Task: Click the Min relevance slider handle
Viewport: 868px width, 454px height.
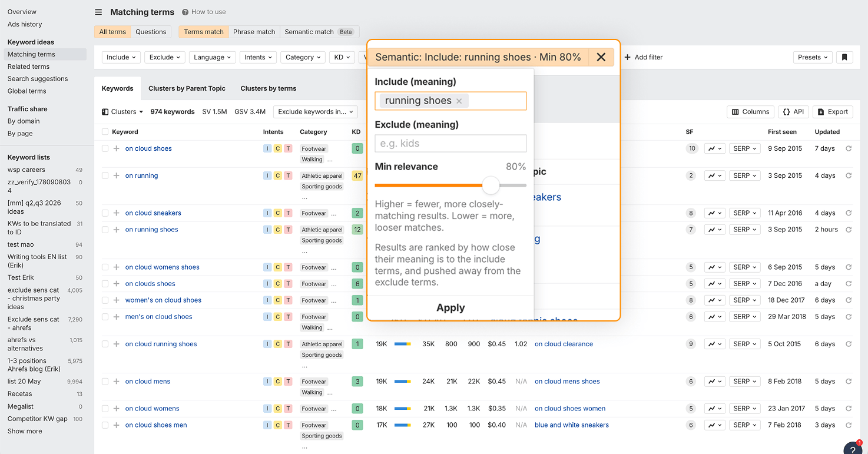Action: pyautogui.click(x=491, y=185)
